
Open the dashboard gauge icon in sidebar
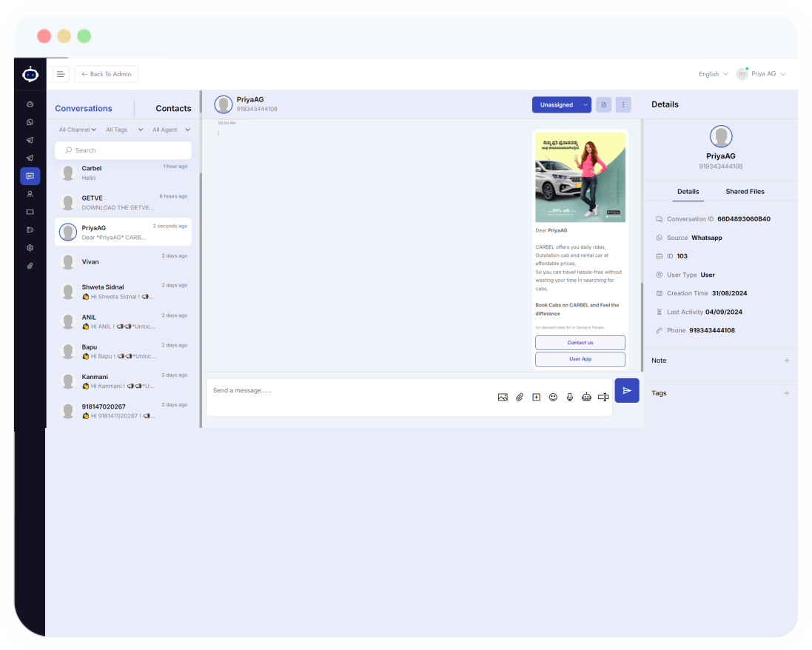(x=30, y=104)
